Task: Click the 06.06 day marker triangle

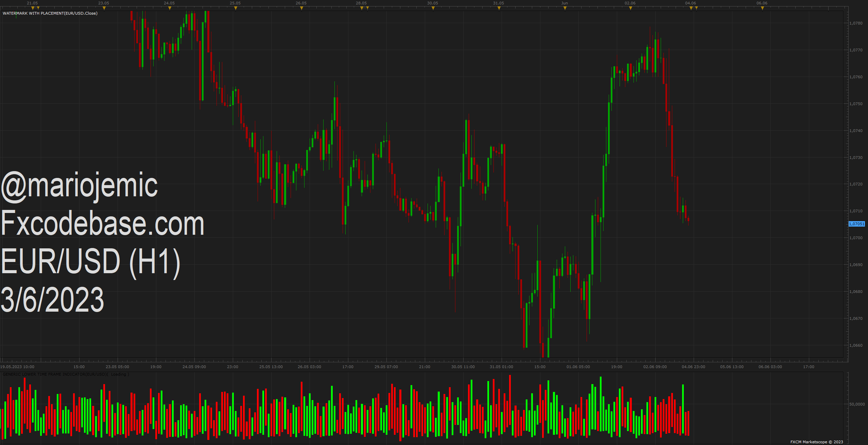Action: [762, 8]
